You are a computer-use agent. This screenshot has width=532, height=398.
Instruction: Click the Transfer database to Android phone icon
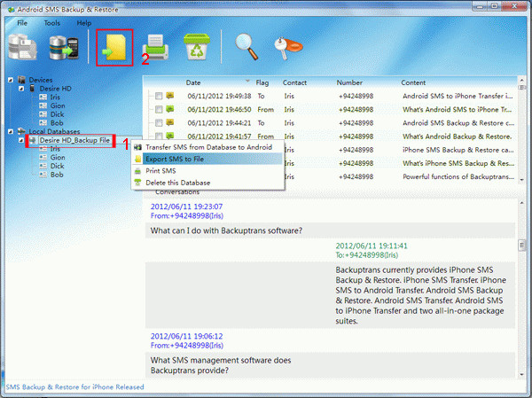click(64, 48)
